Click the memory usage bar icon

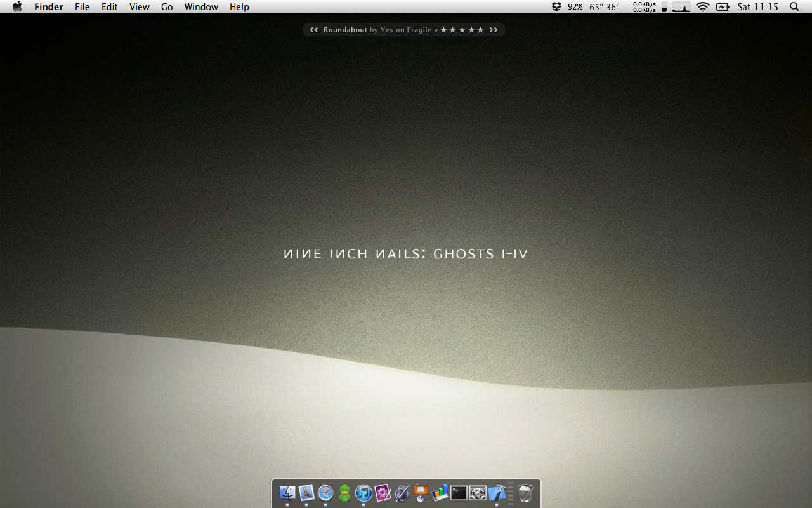pos(664,7)
